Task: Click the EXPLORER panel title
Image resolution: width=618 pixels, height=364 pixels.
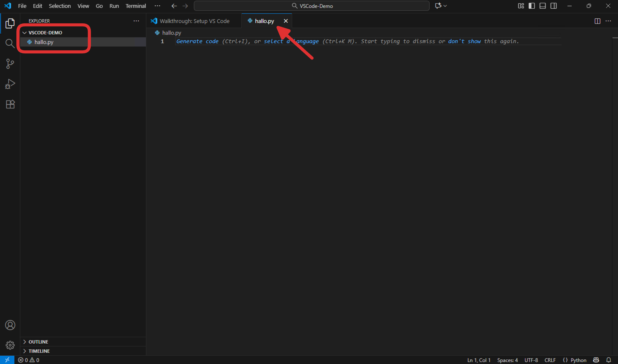Action: click(39, 21)
